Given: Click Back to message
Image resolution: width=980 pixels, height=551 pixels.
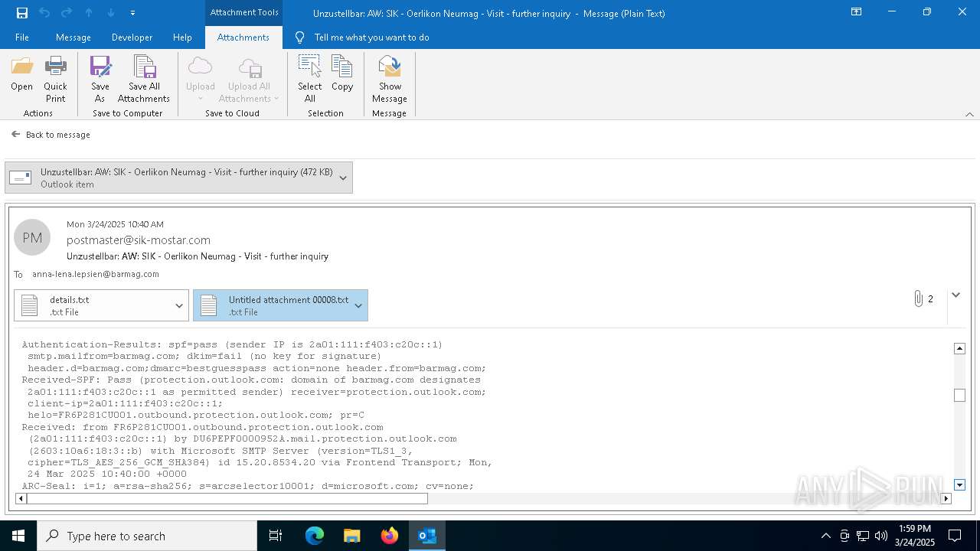Looking at the screenshot, I should (x=51, y=135).
